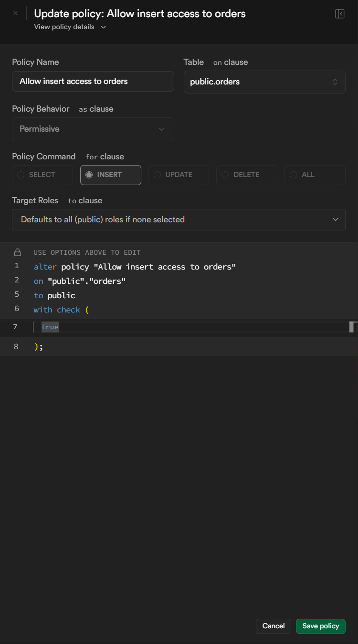Click the editor scrollbar thumb on line 7
358x644 pixels.
(353, 327)
